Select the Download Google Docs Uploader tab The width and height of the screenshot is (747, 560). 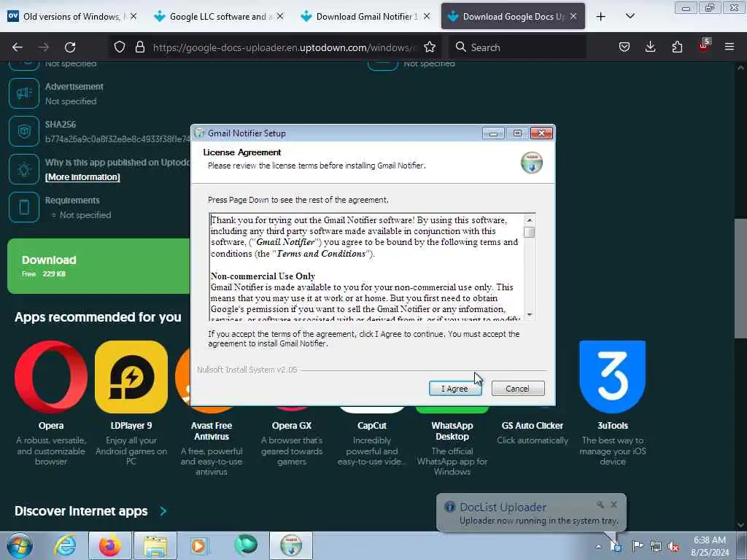pyautogui.click(x=511, y=16)
